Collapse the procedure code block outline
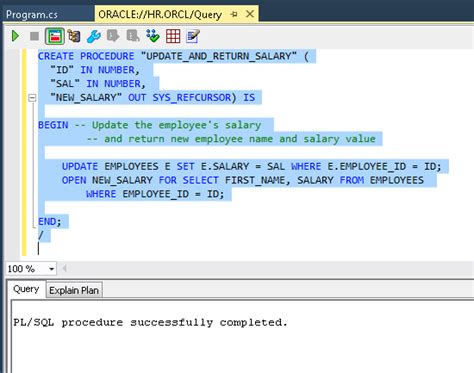Viewport: 474px width, 373px height. point(32,98)
